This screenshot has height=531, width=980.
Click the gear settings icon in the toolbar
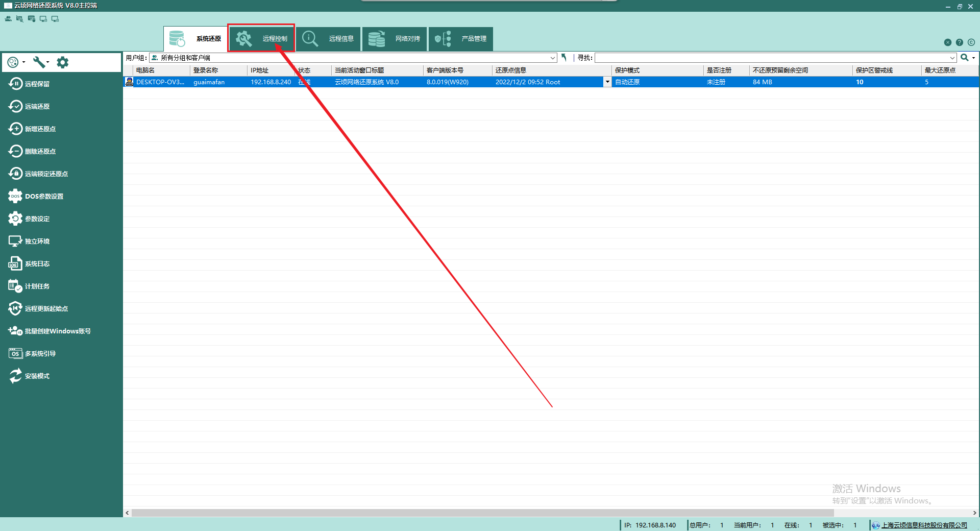[62, 62]
